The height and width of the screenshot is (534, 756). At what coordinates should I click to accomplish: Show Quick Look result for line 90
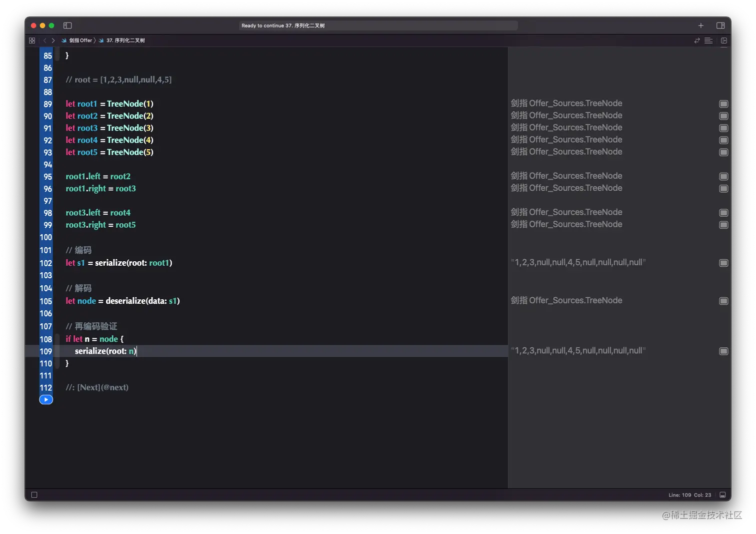click(x=723, y=116)
